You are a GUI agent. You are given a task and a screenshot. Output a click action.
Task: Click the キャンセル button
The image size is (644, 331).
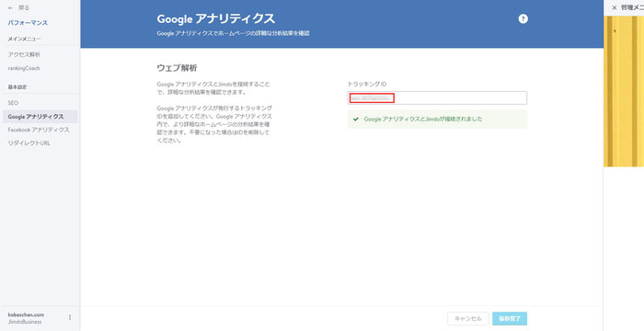click(467, 319)
